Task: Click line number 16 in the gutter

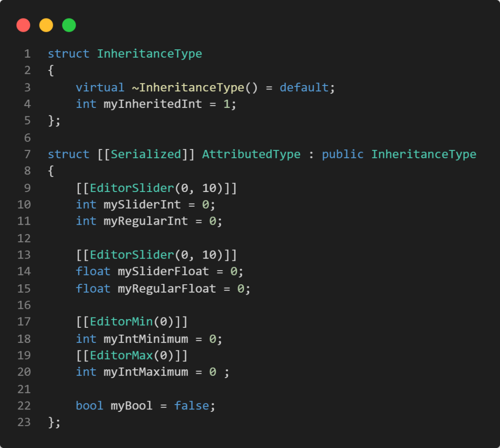Action: click(24, 305)
